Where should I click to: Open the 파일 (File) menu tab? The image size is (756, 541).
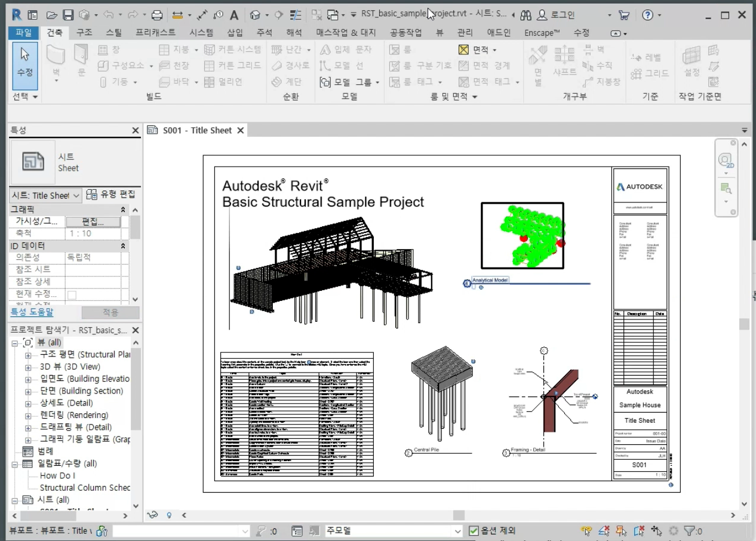tap(23, 33)
